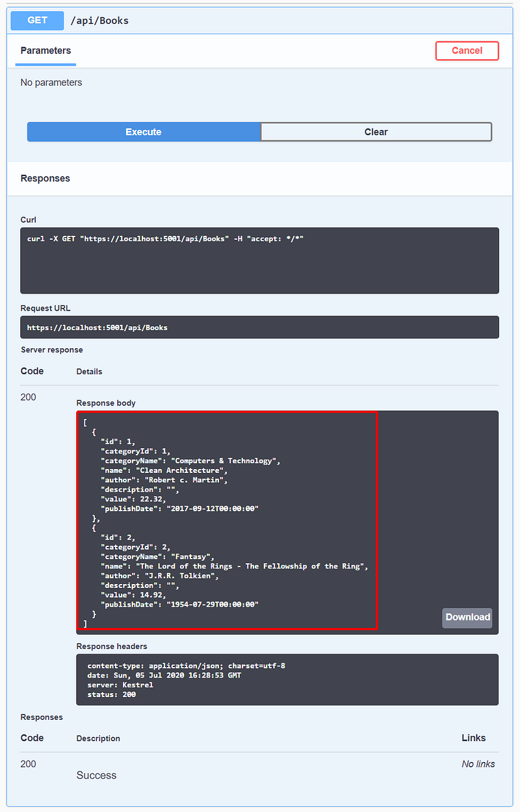Click the "Success" response description
The image size is (520, 812).
click(x=96, y=775)
